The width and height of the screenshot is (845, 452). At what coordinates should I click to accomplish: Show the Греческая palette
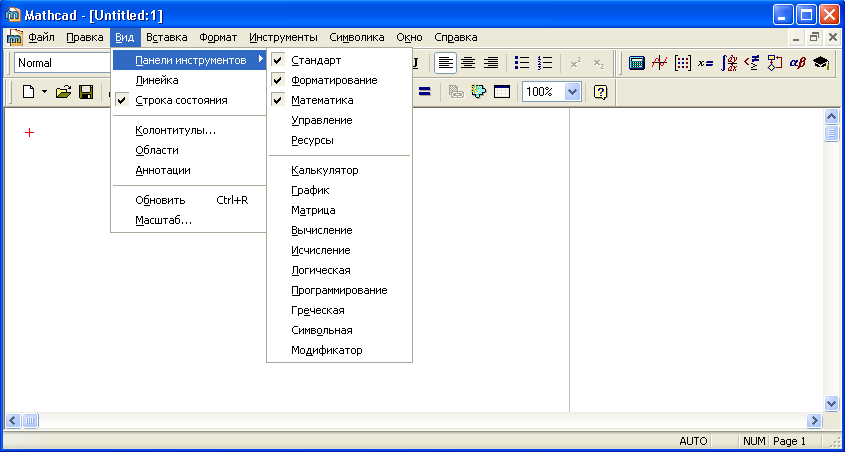tap(340, 310)
